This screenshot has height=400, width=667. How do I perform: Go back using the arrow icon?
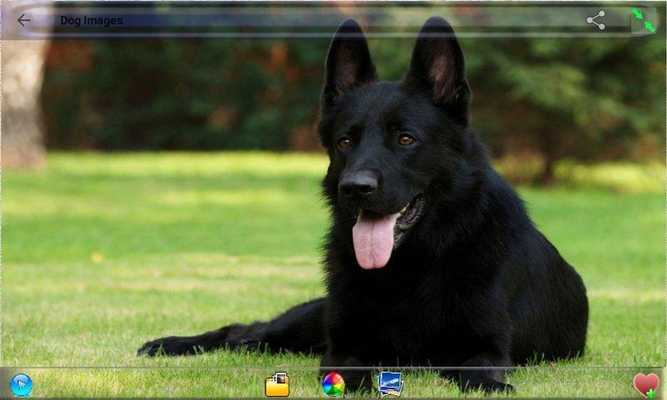coord(24,20)
